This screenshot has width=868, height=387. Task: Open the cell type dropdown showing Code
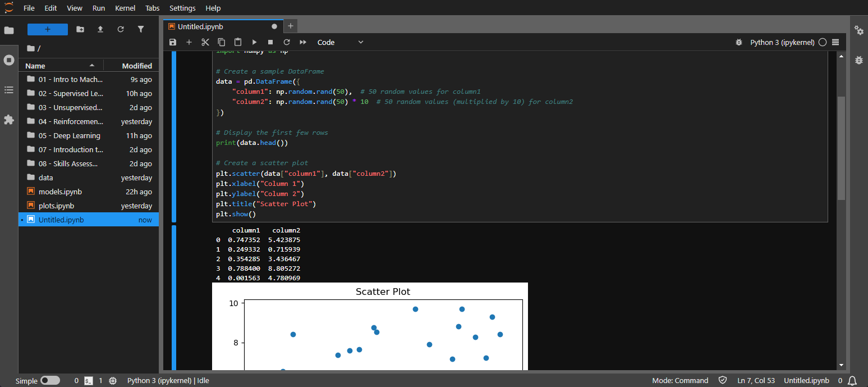[x=341, y=42]
